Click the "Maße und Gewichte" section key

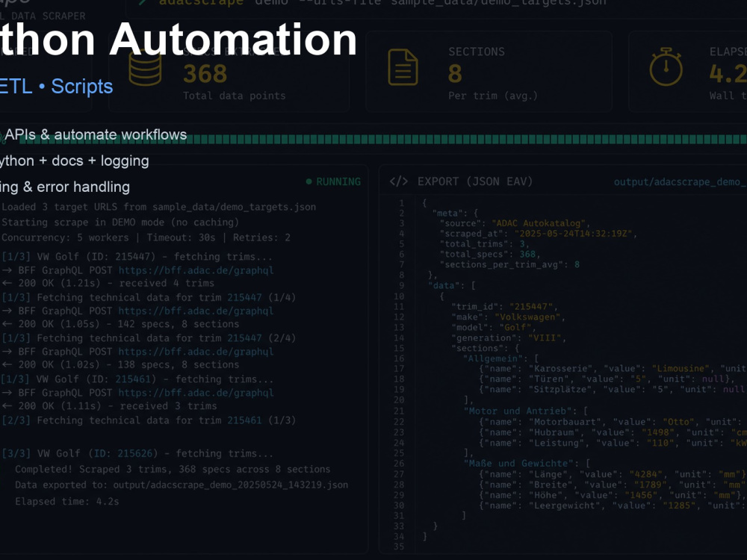point(519,464)
